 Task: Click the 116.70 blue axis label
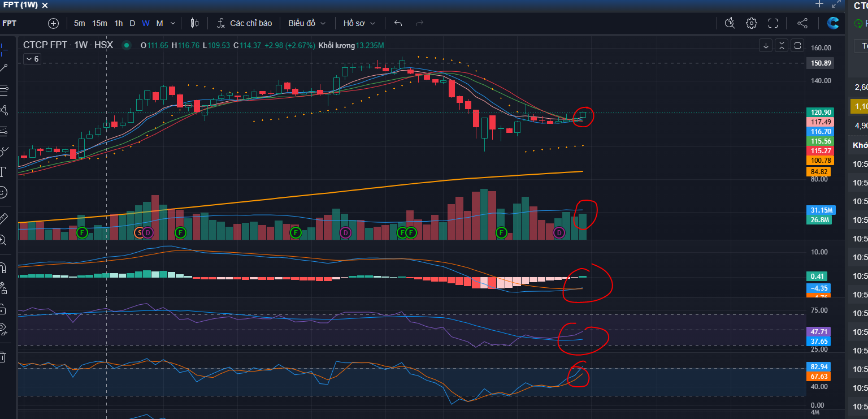point(821,131)
